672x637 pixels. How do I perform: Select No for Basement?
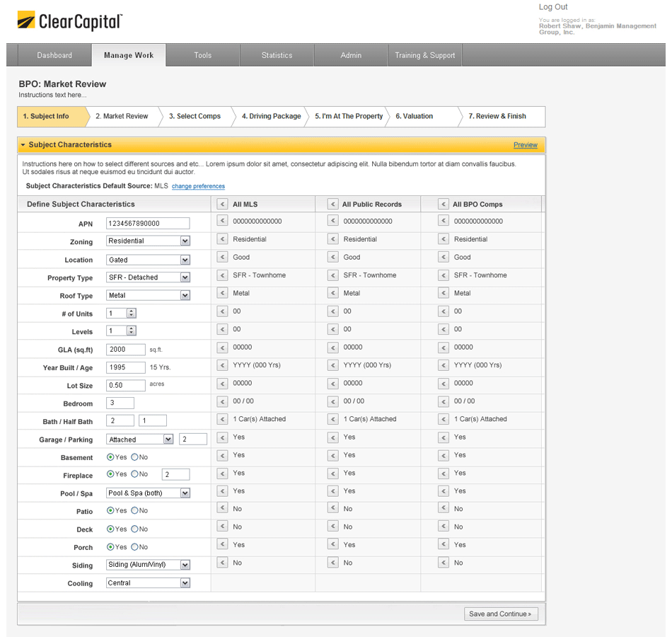point(134,457)
